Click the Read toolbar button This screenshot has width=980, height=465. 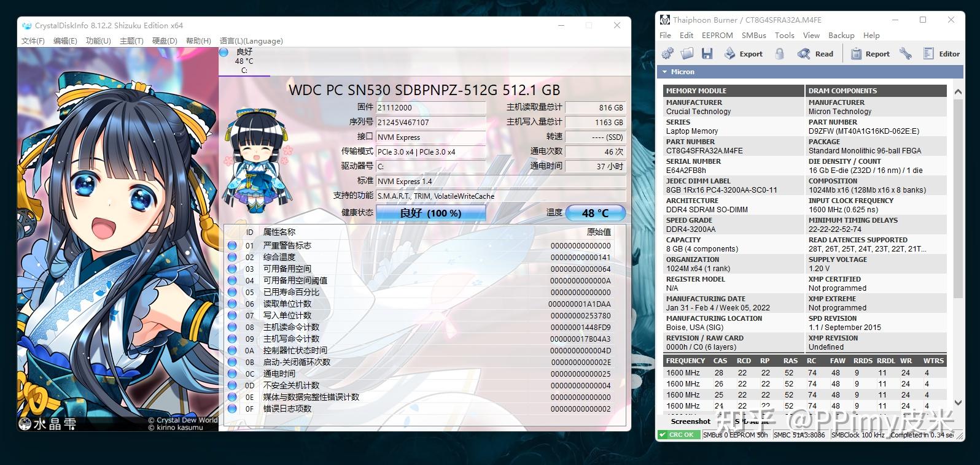815,54
